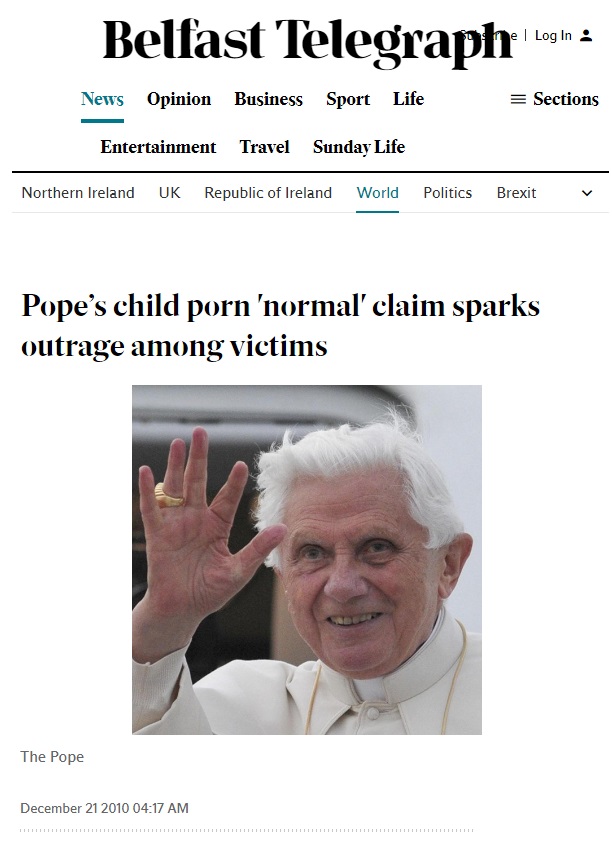Select the World subsection tab
Viewport: 612px width, 854px height.
[377, 193]
